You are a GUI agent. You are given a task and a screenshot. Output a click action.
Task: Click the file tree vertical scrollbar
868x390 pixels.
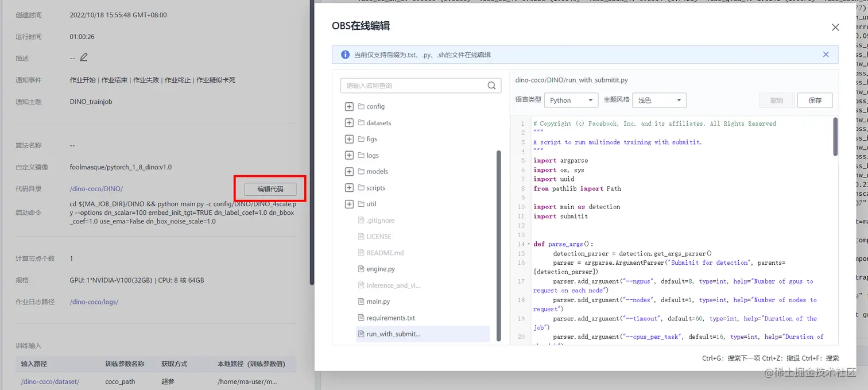click(x=498, y=246)
